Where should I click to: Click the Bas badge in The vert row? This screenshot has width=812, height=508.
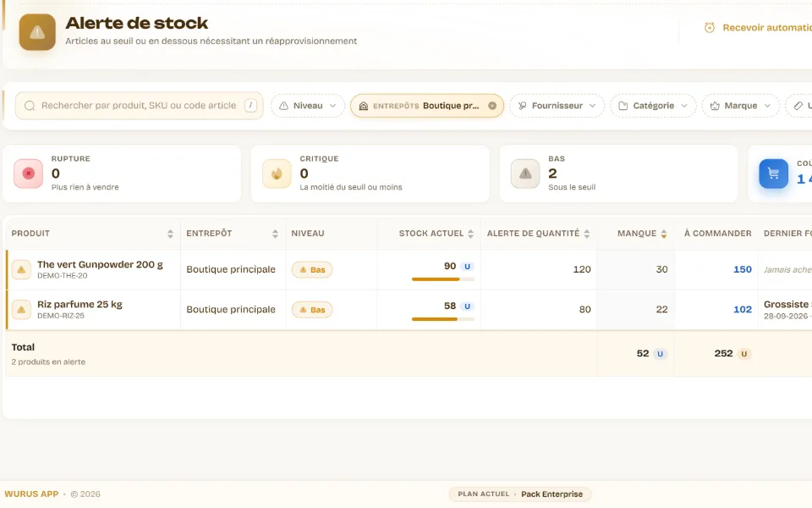coord(312,269)
